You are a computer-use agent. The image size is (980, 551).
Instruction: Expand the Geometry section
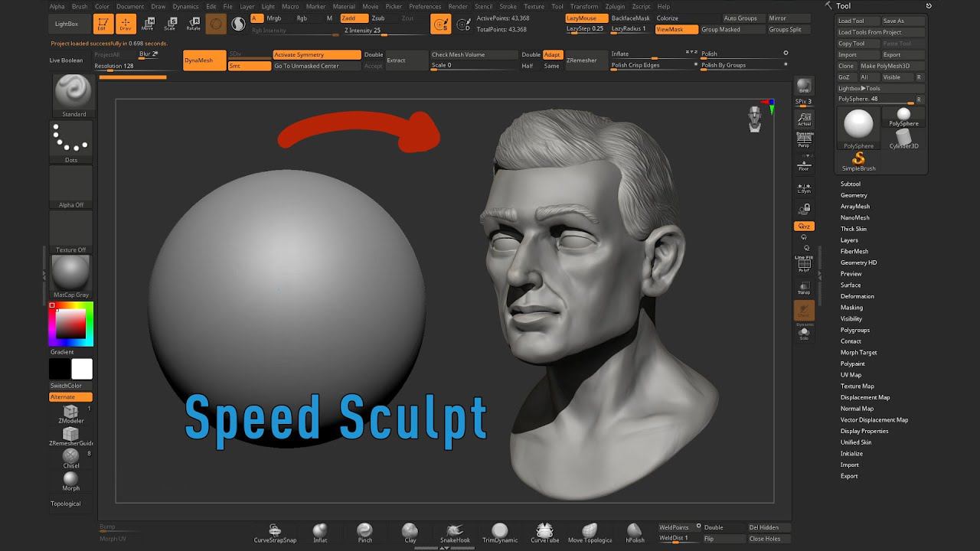point(854,195)
